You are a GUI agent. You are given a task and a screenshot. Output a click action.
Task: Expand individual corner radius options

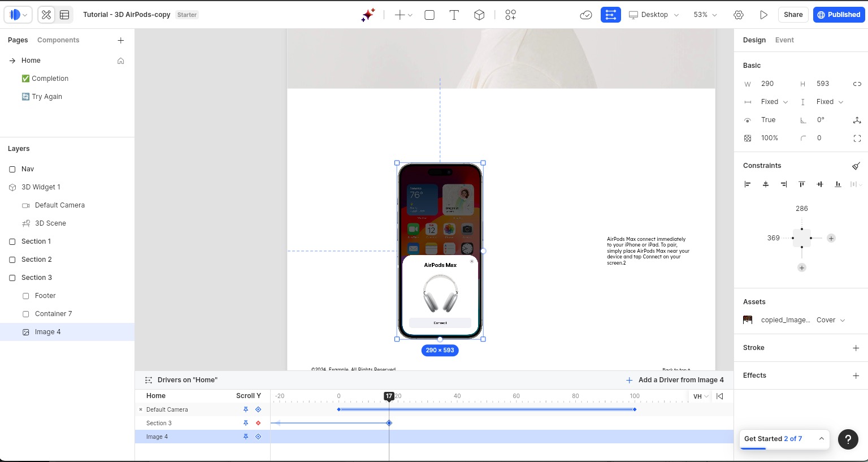click(857, 138)
